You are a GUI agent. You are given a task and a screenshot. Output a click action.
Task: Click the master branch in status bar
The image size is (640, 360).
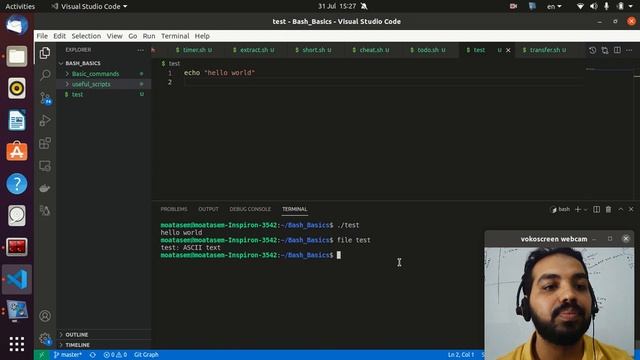[x=68, y=355]
